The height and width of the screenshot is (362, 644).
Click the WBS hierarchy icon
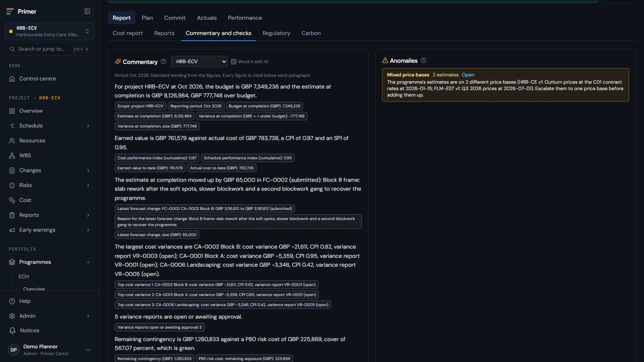point(12,156)
